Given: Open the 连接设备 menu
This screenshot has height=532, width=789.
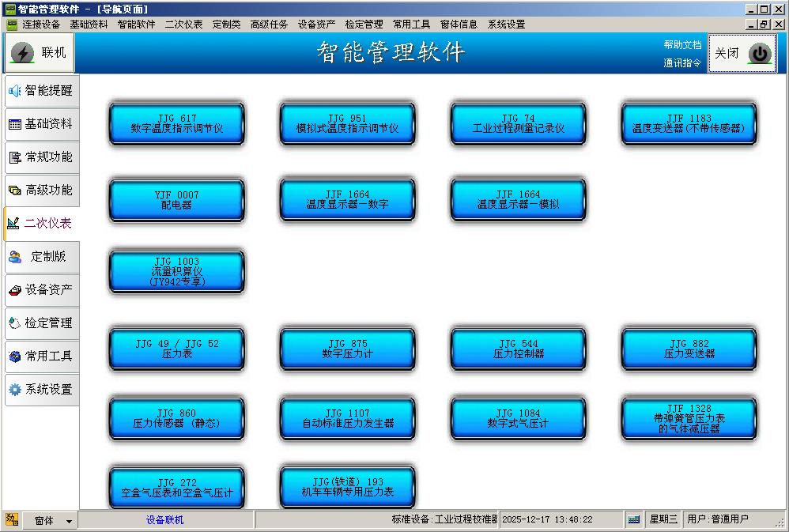Looking at the screenshot, I should coord(40,25).
